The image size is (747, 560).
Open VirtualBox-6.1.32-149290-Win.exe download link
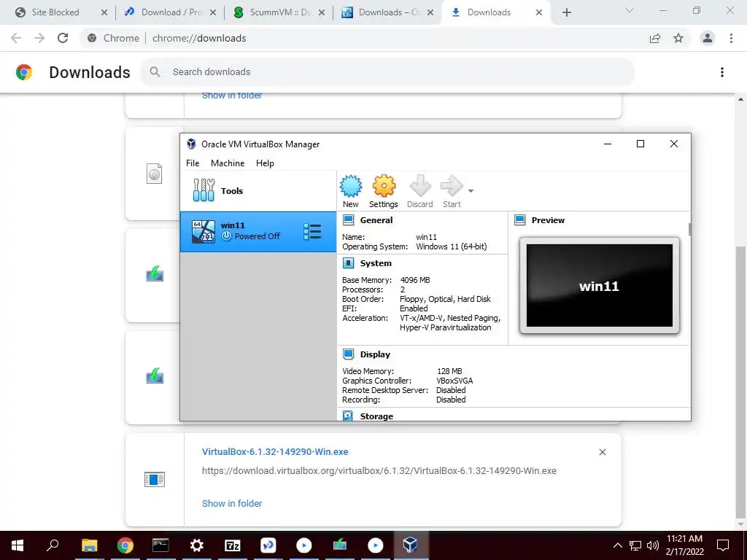pyautogui.click(x=275, y=451)
